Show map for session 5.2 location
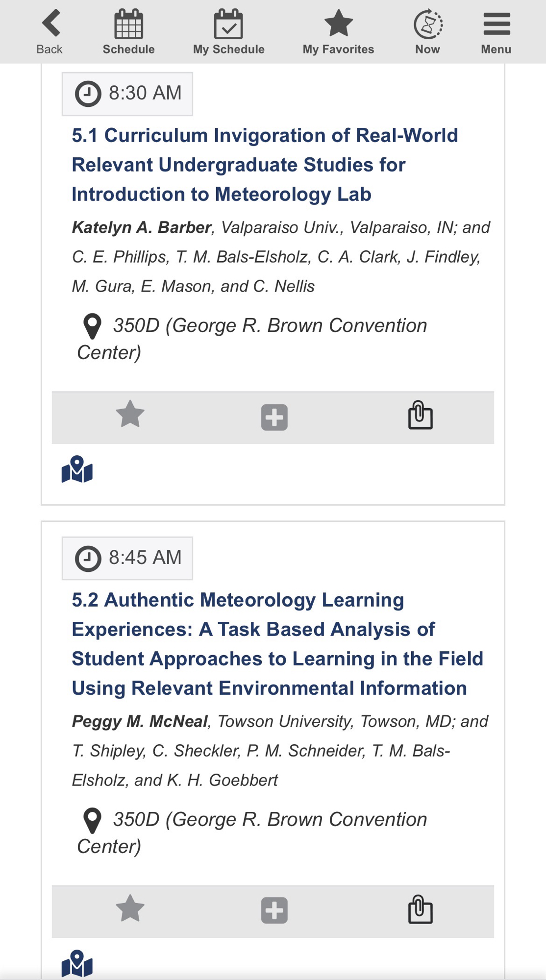 point(77,964)
